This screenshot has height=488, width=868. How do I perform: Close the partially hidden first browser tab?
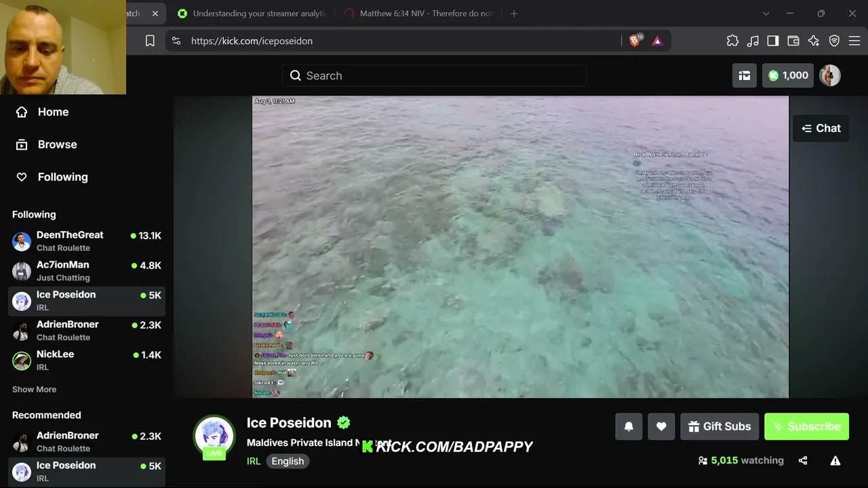coord(155,14)
